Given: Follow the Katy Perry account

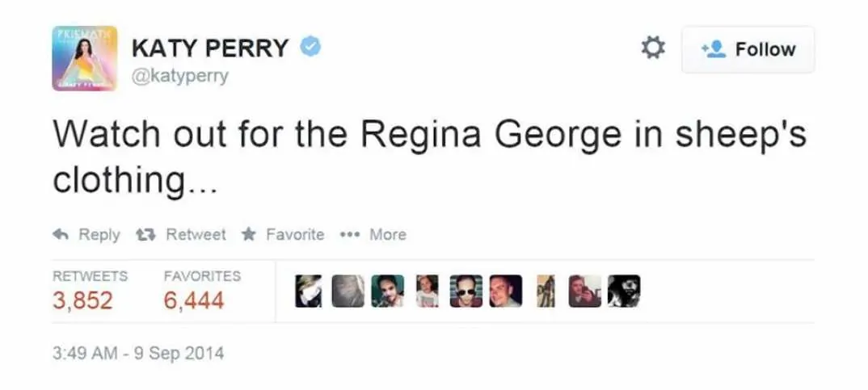Looking at the screenshot, I should pos(748,49).
